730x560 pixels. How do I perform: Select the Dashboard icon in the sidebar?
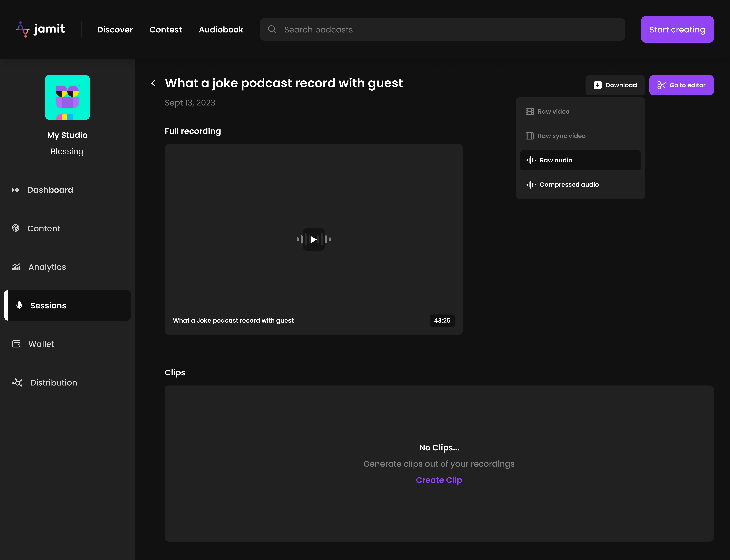(x=16, y=190)
